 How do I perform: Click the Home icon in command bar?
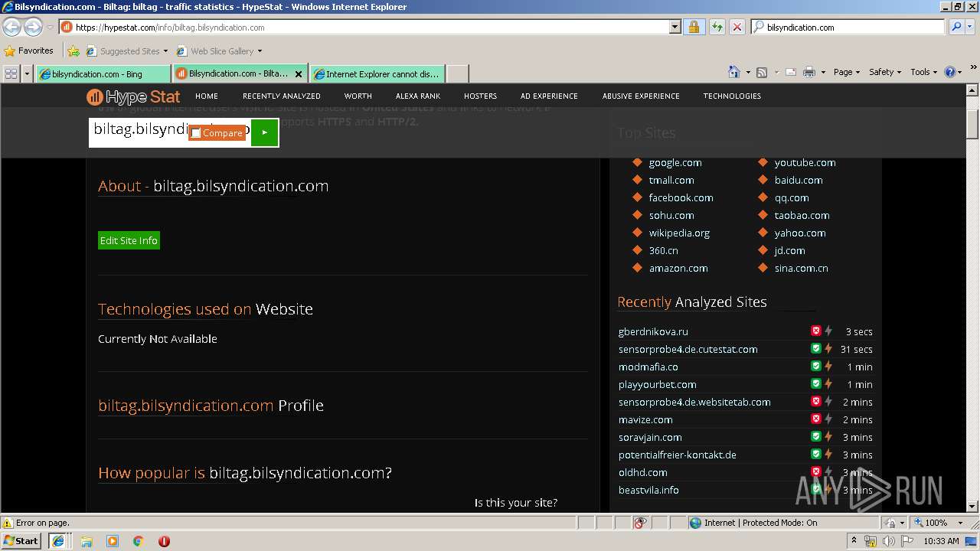(x=734, y=72)
